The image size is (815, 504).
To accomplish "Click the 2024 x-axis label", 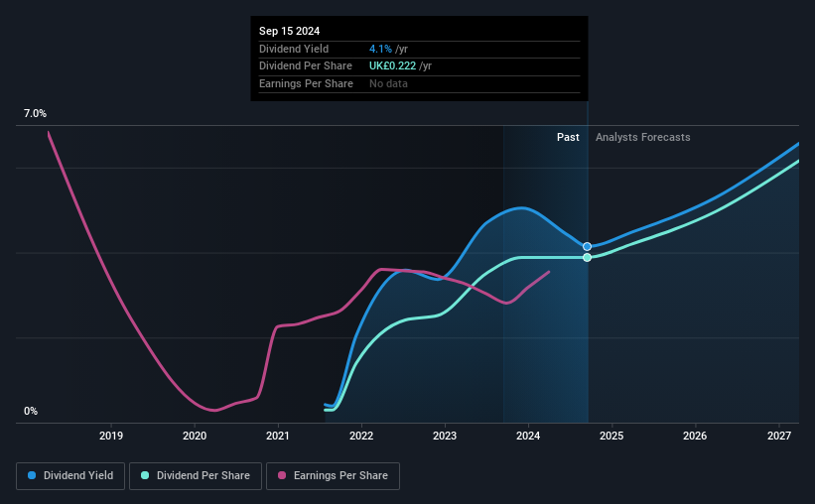I will point(528,436).
